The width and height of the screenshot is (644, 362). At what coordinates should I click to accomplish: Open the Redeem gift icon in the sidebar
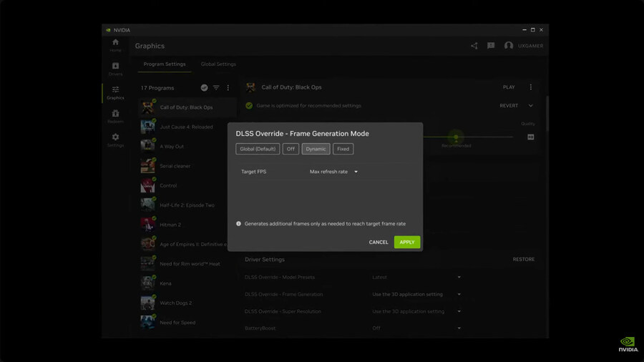click(x=115, y=116)
